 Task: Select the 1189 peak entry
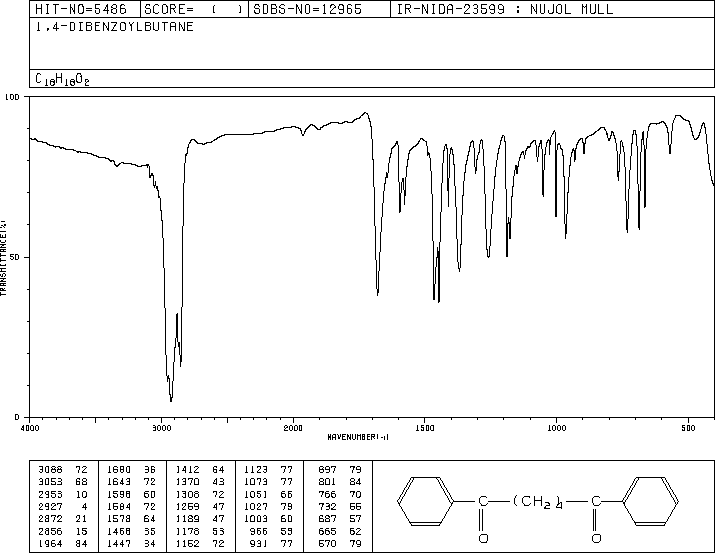(200, 519)
